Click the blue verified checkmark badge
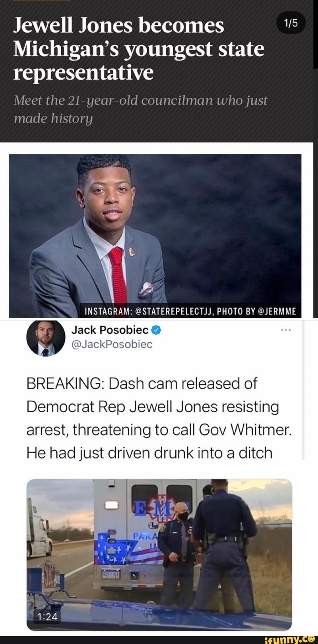The width and height of the screenshot is (318, 644). (x=157, y=330)
